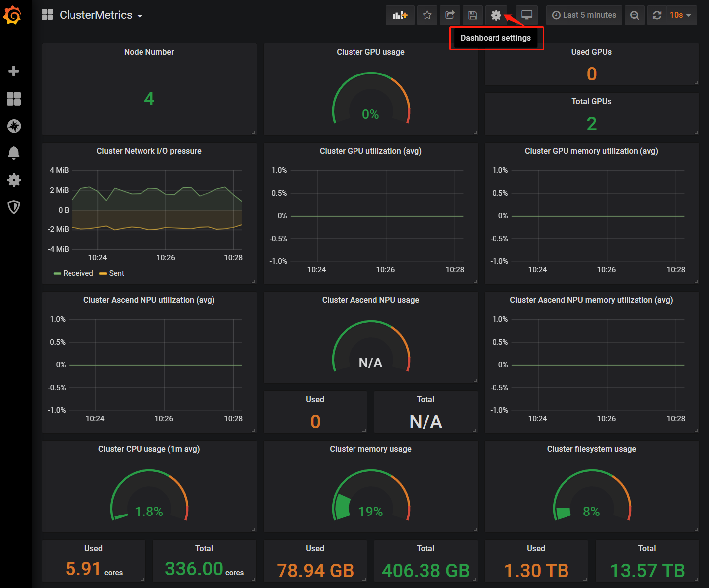Open the 10s refresh interval dropdown
Image resolution: width=709 pixels, height=588 pixels.
[681, 15]
